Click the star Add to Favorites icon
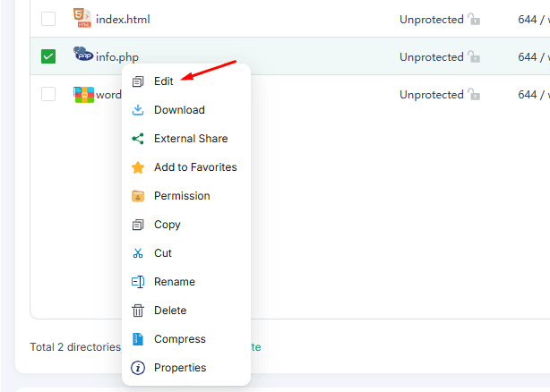This screenshot has height=392, width=550. click(x=138, y=167)
